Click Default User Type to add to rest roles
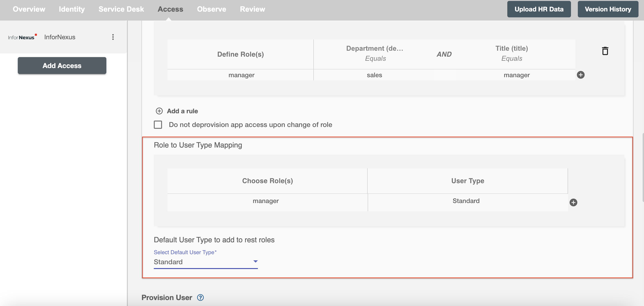The height and width of the screenshot is (306, 644). coord(214,240)
